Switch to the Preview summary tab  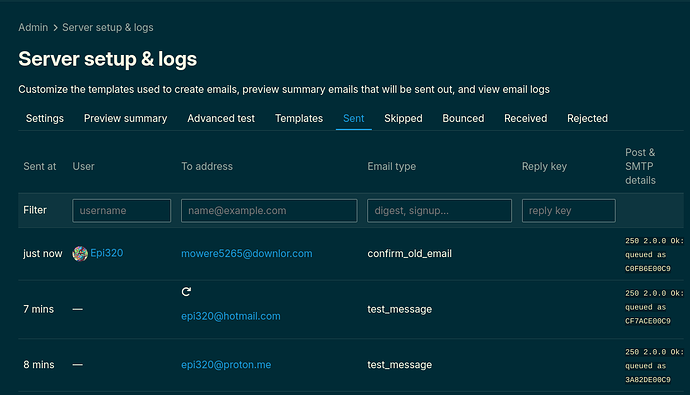click(125, 118)
